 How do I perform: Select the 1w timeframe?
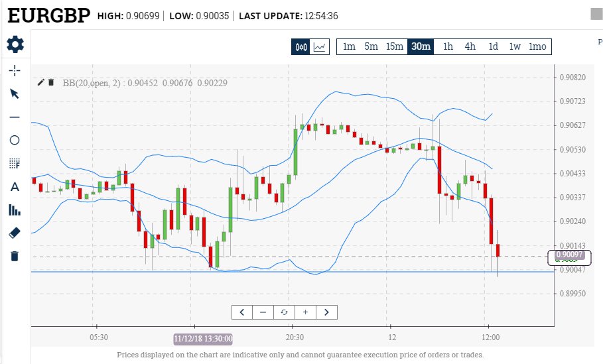515,46
